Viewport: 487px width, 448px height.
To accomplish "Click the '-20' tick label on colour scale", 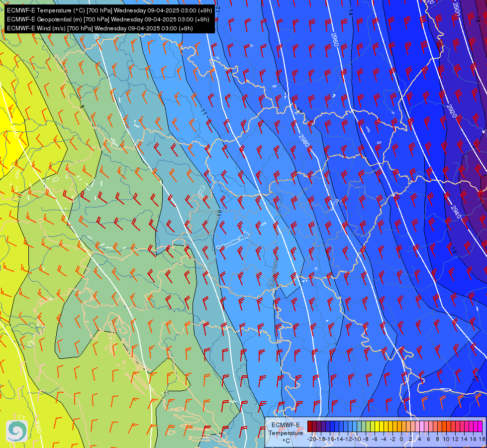I will (312, 439).
